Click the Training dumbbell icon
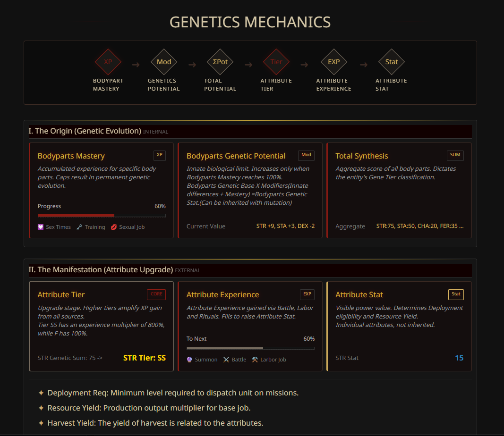 click(80, 227)
